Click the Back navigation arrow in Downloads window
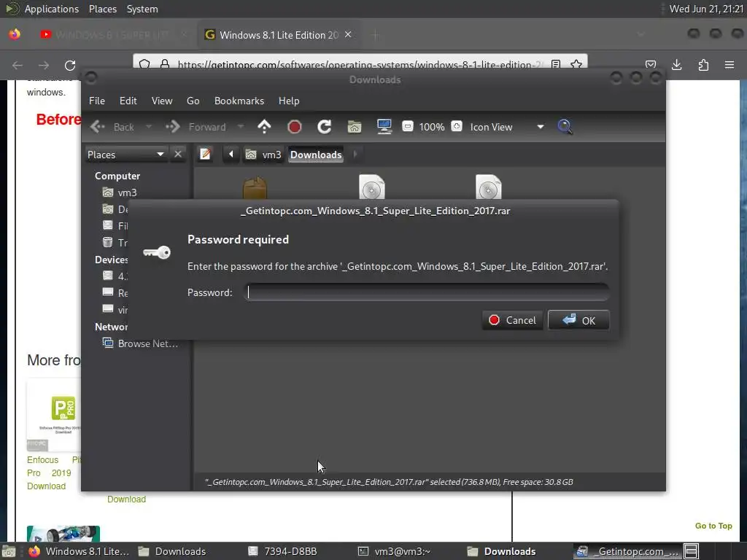The width and height of the screenshot is (747, 560). coord(98,127)
